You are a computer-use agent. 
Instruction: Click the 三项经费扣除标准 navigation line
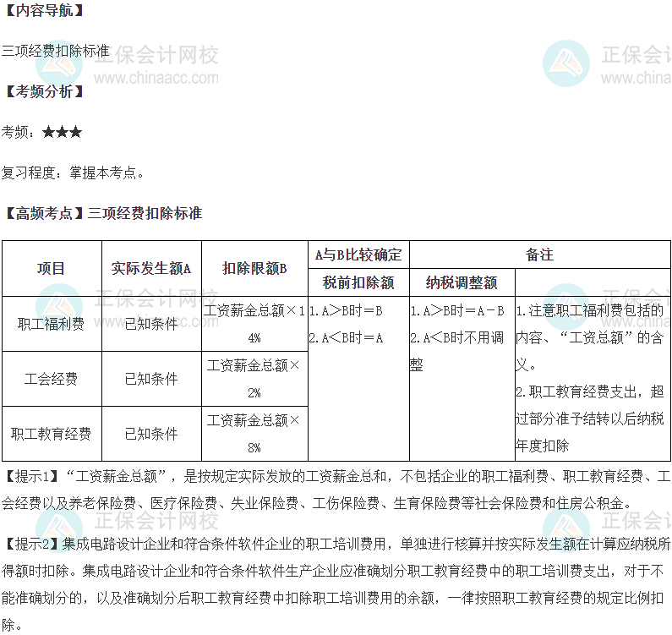56,51
